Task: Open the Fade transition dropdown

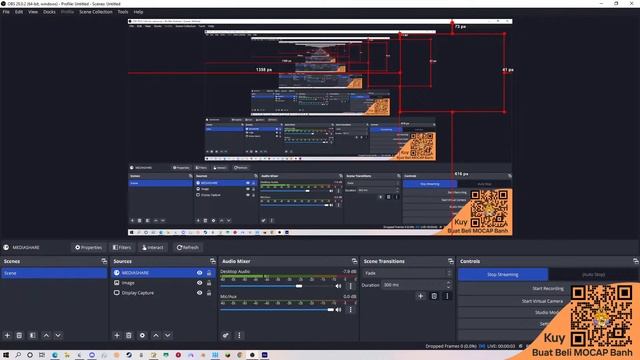Action: click(x=407, y=273)
